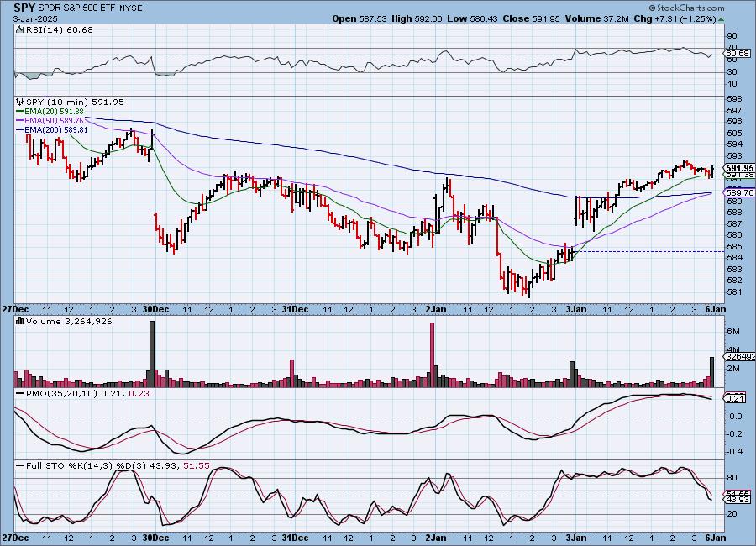Click the 589.76 value tag on the price axis
This screenshot has height=546, width=756.
[x=739, y=192]
